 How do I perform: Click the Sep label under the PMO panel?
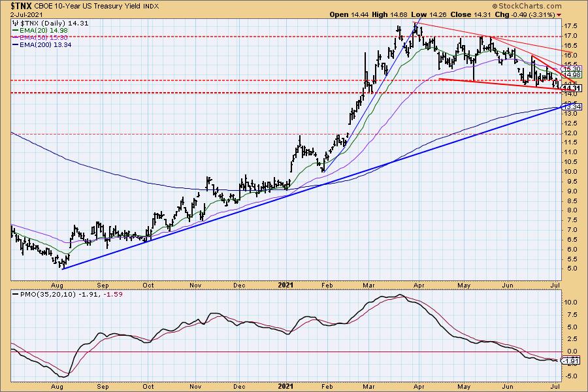click(x=103, y=386)
